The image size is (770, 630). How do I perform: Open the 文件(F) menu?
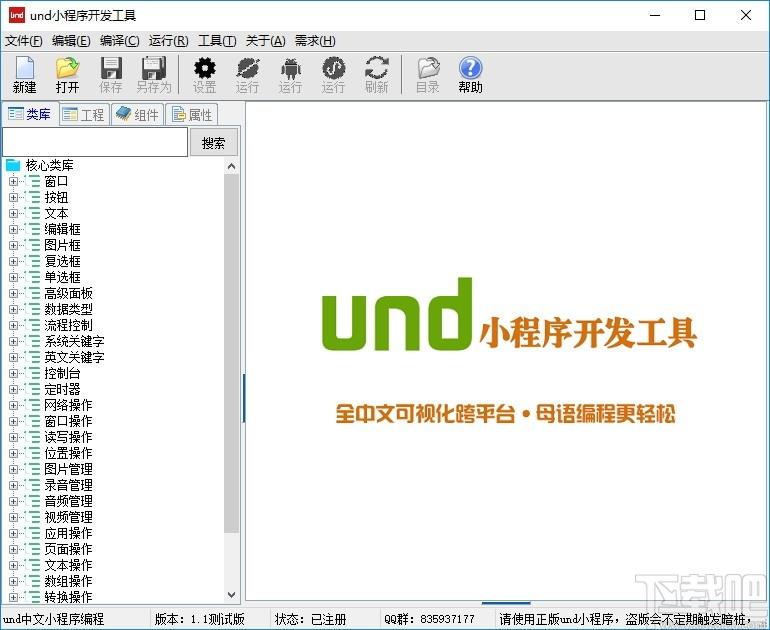pyautogui.click(x=24, y=41)
